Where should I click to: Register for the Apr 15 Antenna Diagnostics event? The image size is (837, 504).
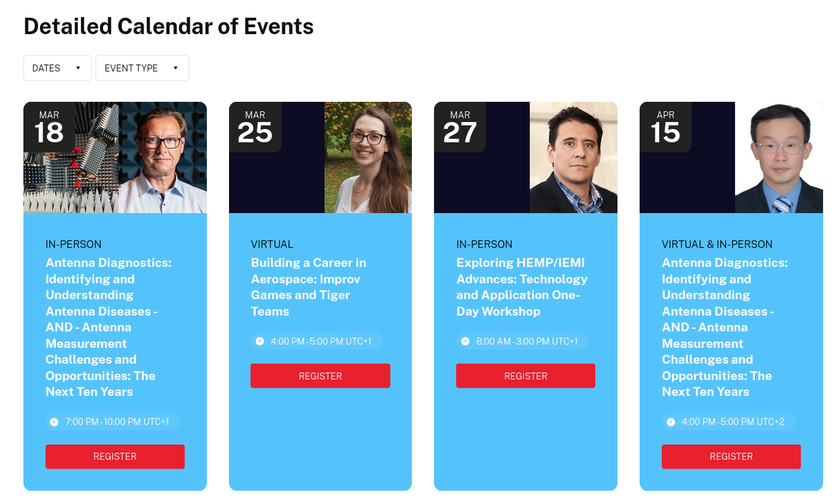[731, 457]
